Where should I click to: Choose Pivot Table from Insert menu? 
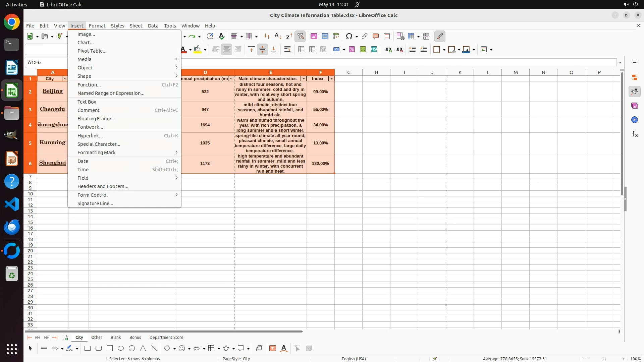[92, 51]
